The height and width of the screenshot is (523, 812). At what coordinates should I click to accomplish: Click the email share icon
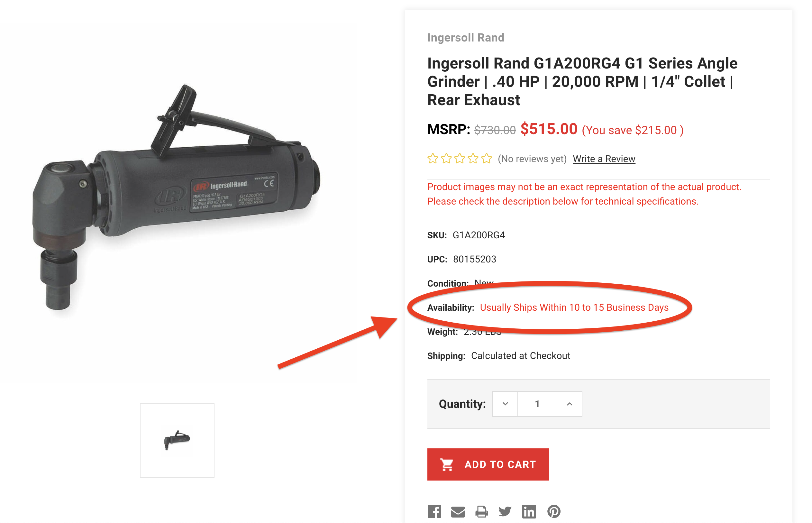click(458, 511)
